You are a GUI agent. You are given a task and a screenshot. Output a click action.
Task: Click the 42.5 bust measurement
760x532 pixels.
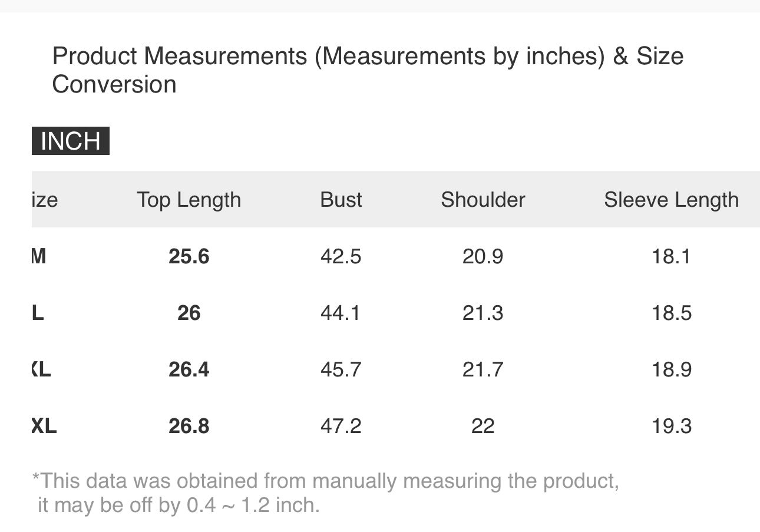coord(341,256)
